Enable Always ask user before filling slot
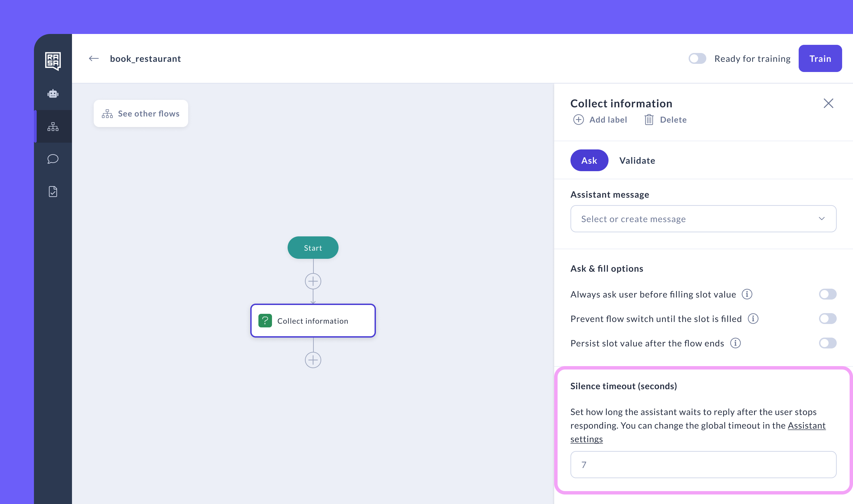 [x=827, y=294]
